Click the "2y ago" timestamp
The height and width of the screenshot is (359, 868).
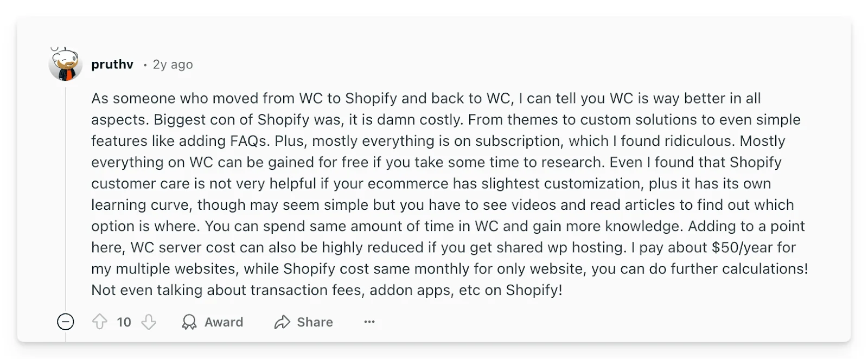173,65
